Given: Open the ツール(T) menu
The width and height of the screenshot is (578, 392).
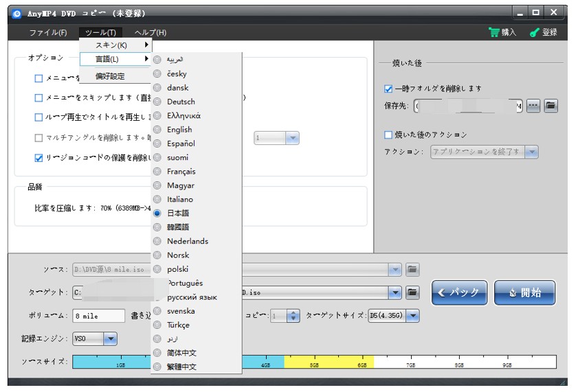Looking at the screenshot, I should click(100, 32).
